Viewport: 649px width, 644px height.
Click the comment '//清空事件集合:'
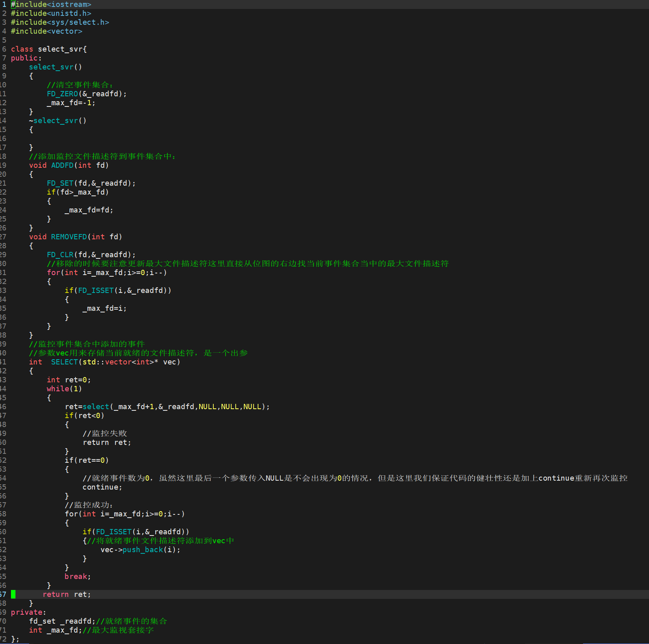pos(80,85)
